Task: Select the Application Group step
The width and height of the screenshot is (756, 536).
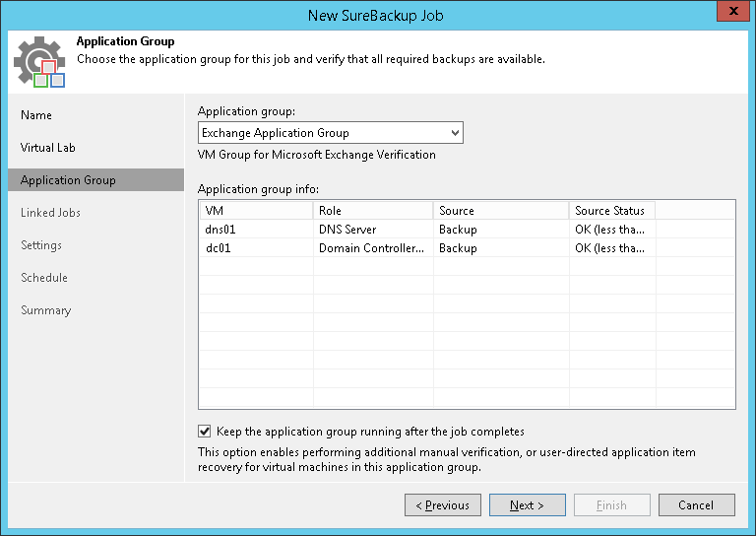Action: point(68,180)
